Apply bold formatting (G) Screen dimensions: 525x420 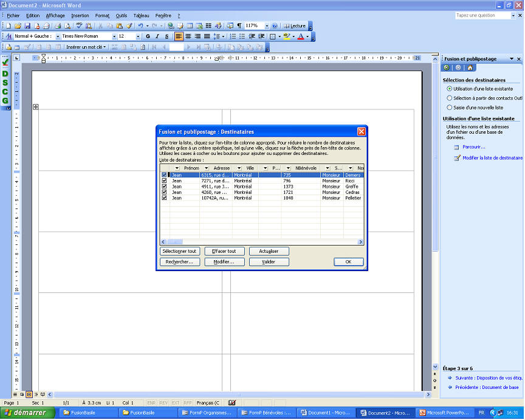point(148,36)
